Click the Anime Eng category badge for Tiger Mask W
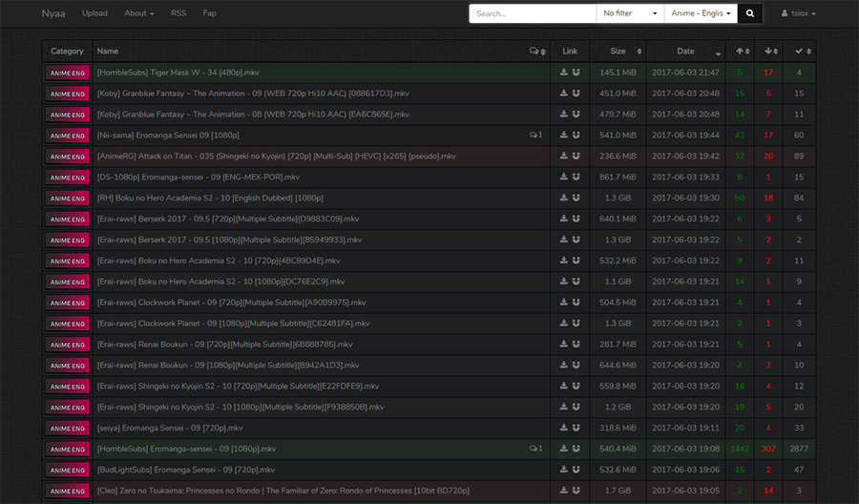The height and width of the screenshot is (504, 859). 68,73
